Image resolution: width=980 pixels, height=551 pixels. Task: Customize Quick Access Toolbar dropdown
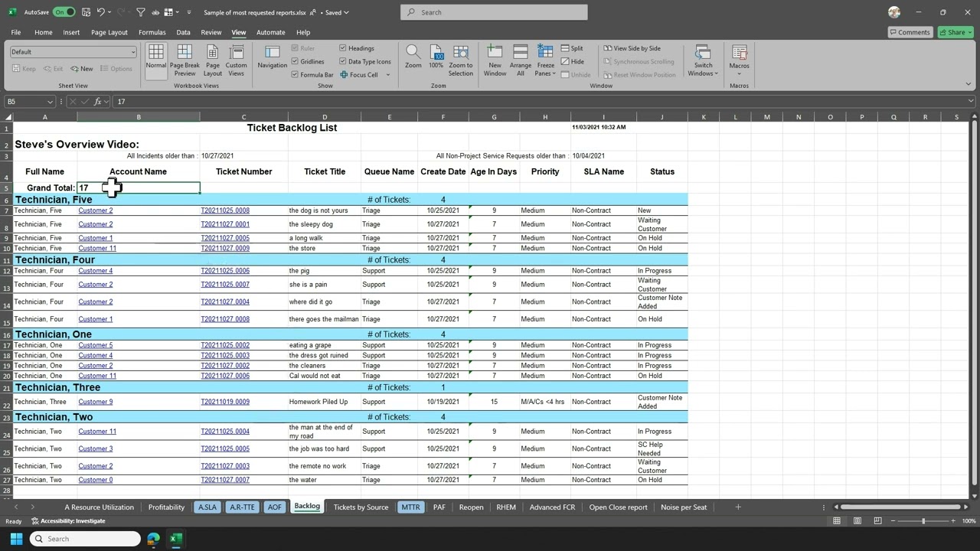[x=189, y=12]
